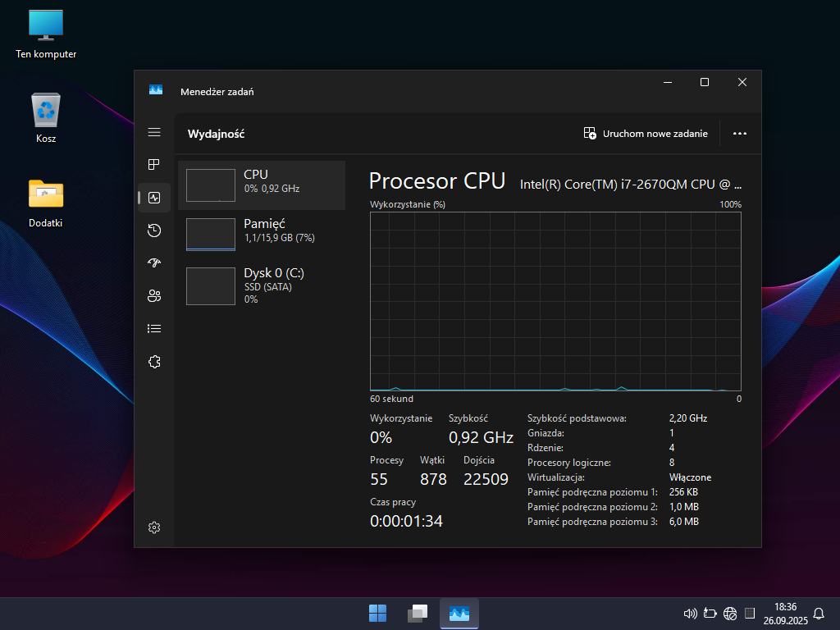The image size is (840, 630).
Task: Select the CPU performance entry
Action: tap(262, 185)
